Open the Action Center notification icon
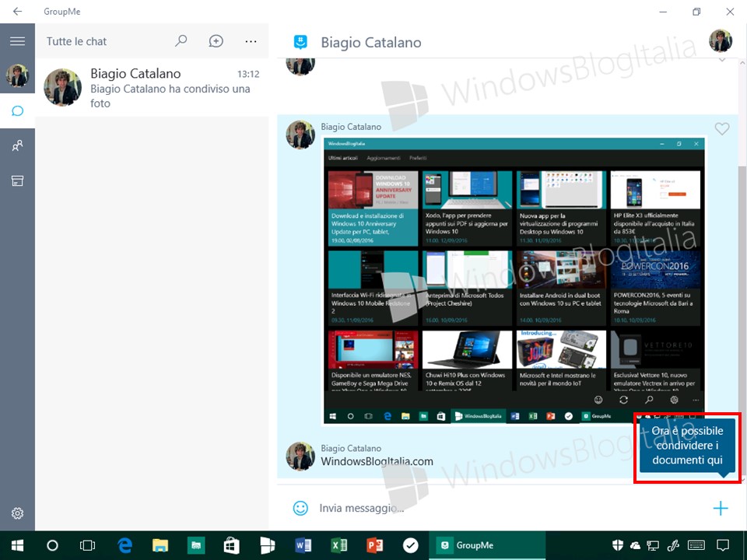The height and width of the screenshot is (560, 747). (723, 545)
